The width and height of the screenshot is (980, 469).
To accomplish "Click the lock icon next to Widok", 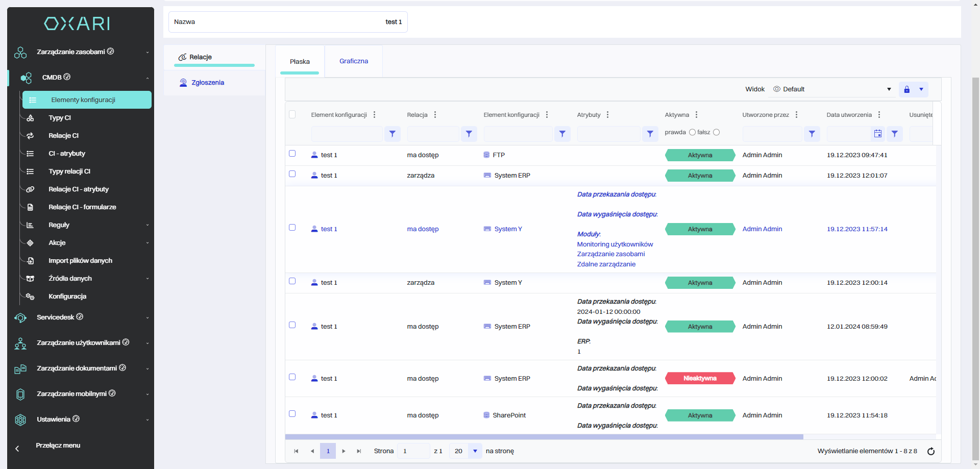I will pos(906,89).
